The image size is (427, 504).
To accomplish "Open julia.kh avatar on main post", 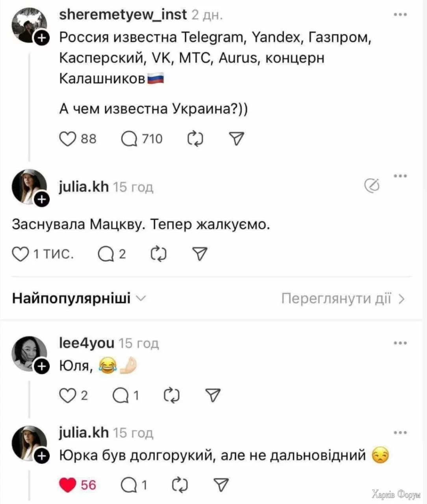I will click(28, 186).
